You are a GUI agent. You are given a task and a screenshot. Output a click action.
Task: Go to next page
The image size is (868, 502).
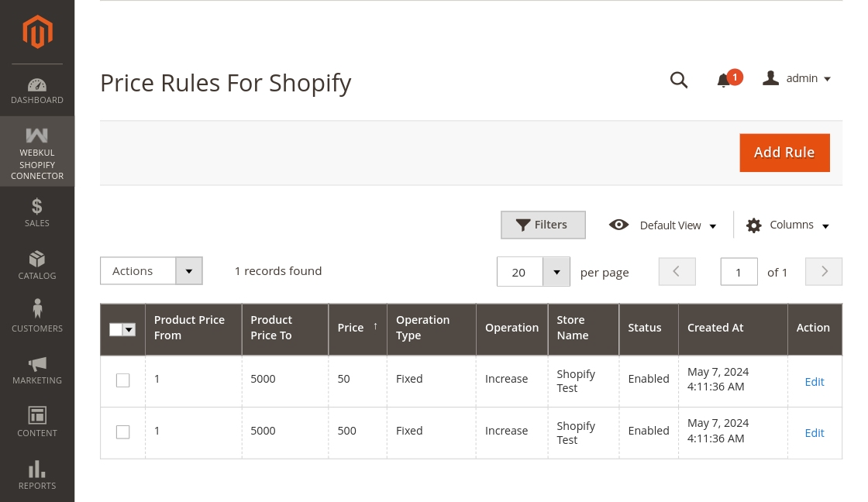point(824,272)
